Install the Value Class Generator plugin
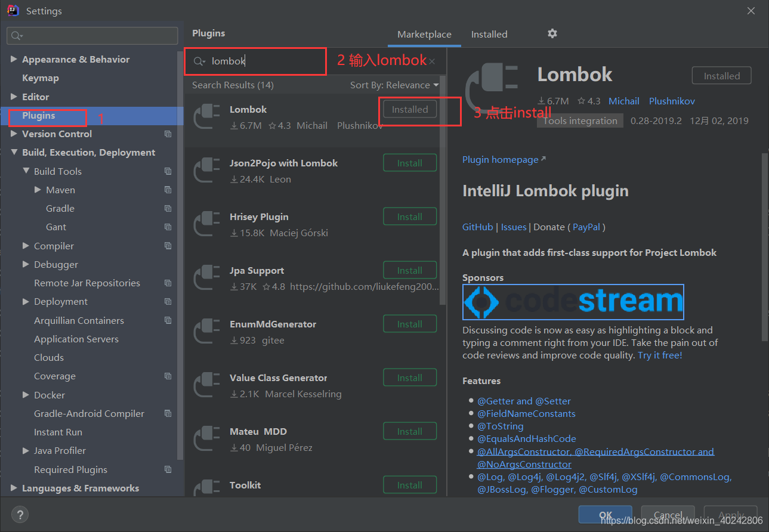 [410, 378]
